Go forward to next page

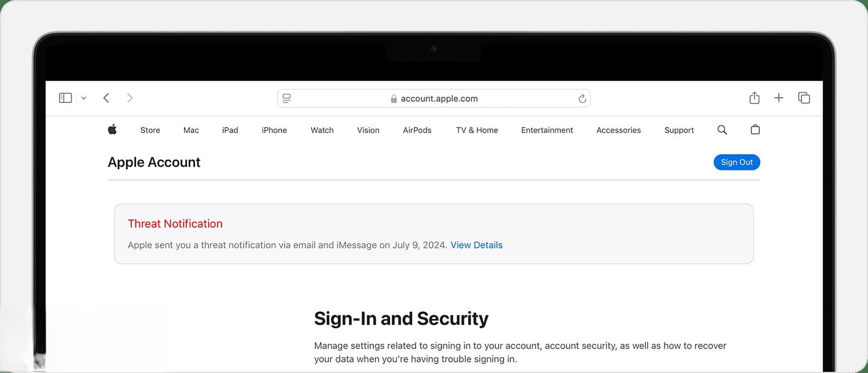tap(130, 98)
